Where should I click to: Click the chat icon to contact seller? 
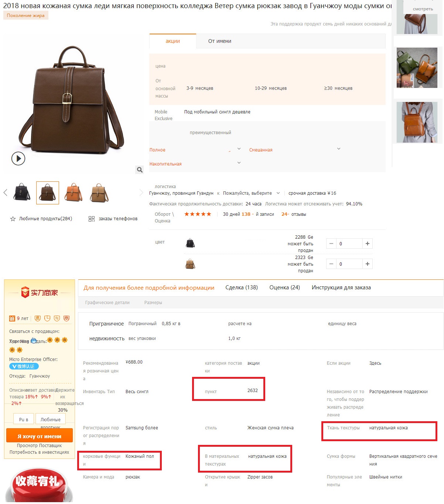pos(34,341)
